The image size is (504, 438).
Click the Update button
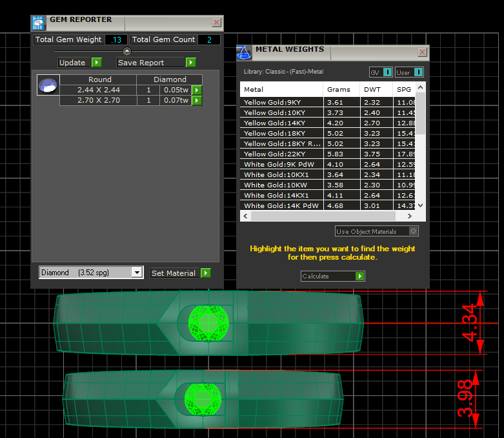[79, 63]
